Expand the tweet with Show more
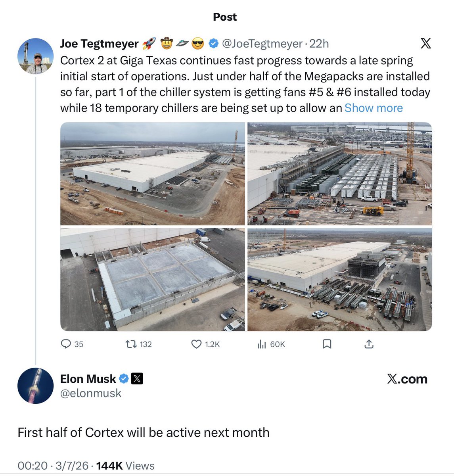Viewport: 454px width, 476px height. coord(373,107)
